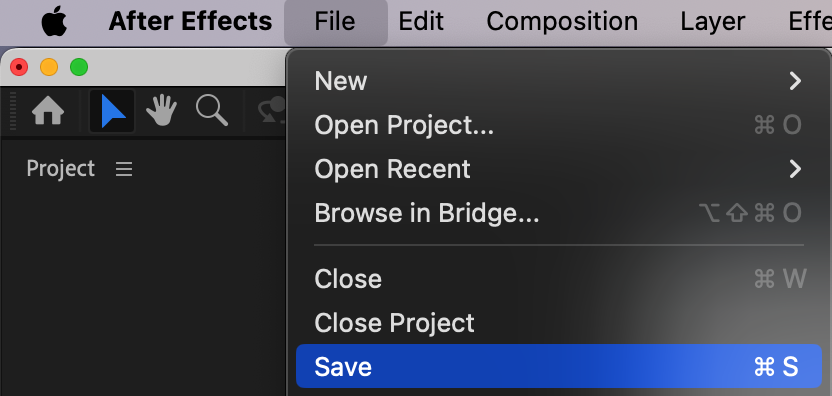Open the Composition menu

(x=562, y=22)
